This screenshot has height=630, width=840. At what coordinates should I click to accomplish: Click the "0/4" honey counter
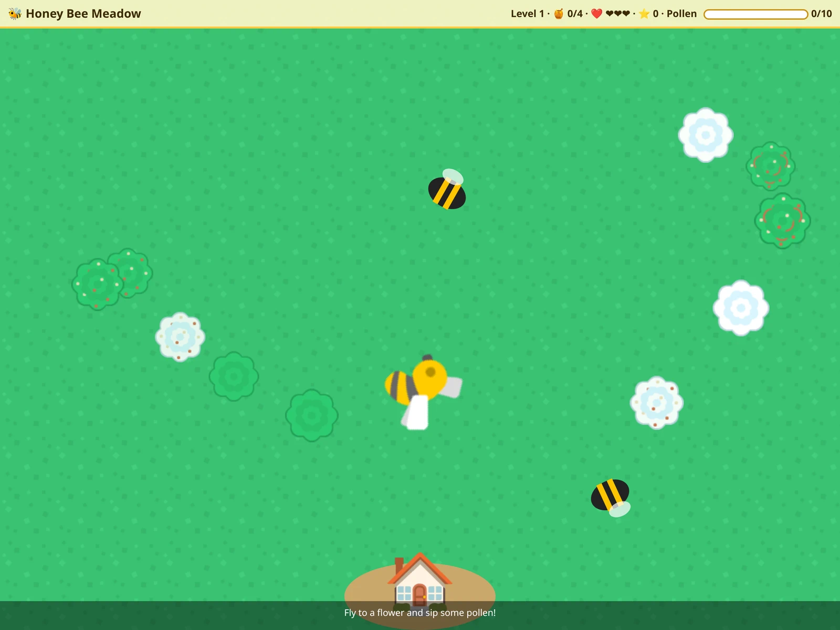pyautogui.click(x=575, y=14)
